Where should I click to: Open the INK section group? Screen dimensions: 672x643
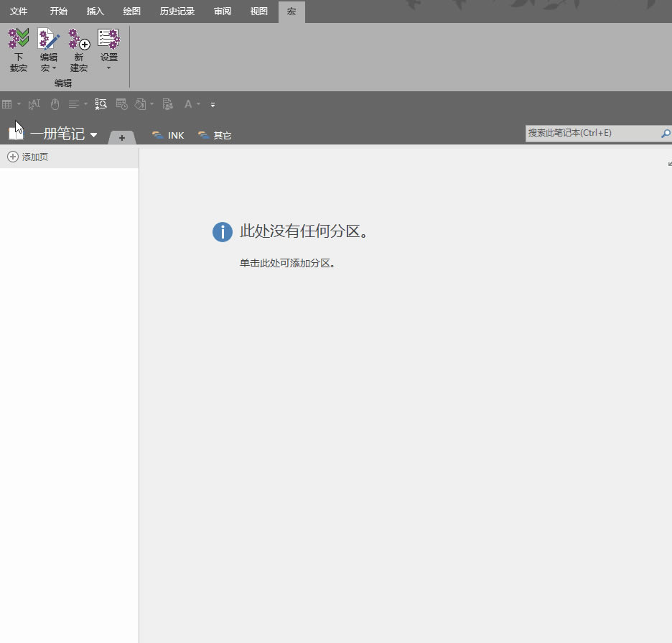coord(168,136)
